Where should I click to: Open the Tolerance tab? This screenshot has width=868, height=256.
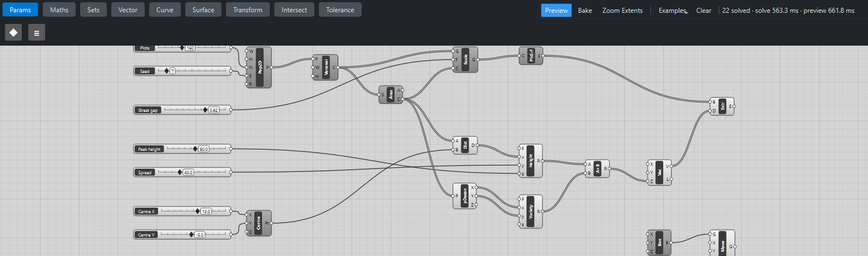(340, 9)
